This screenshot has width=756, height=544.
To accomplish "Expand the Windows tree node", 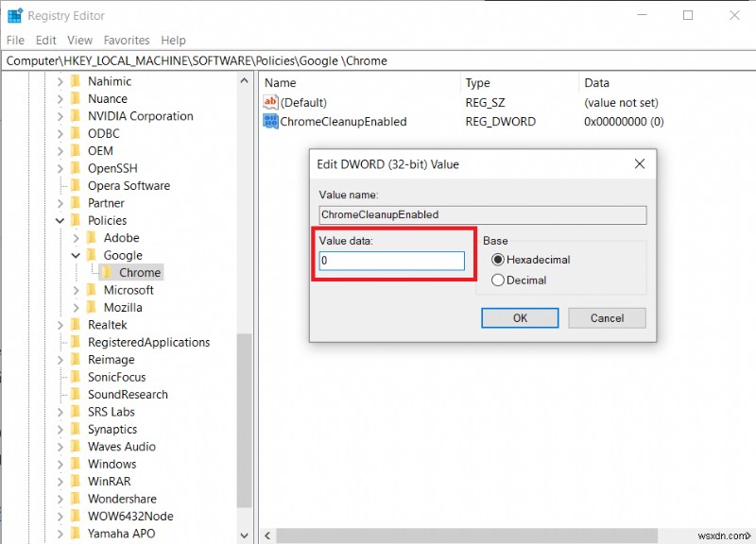I will pos(60,464).
